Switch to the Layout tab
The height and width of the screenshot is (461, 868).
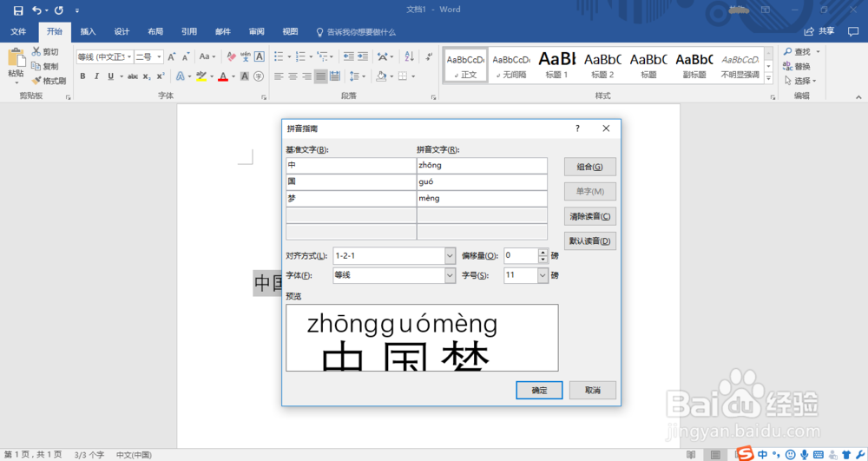(x=155, y=31)
